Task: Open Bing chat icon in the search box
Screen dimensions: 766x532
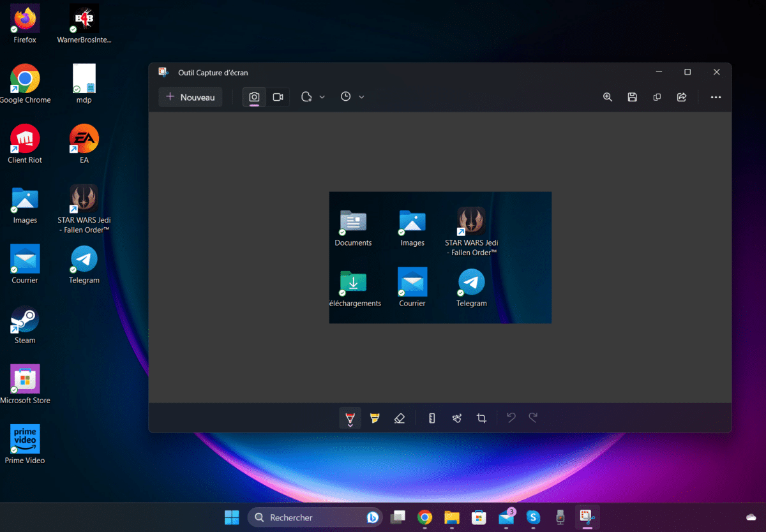Action: coord(373,517)
